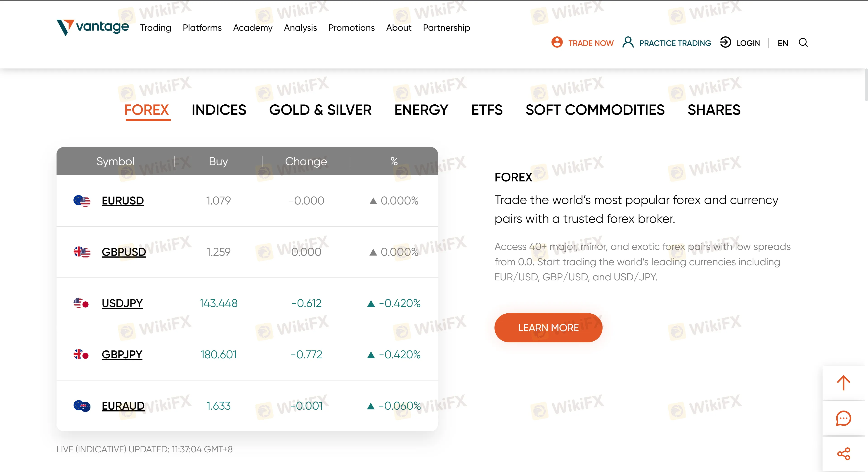The height and width of the screenshot is (472, 868).
Task: Open the GBPJPY symbol link
Action: 122,355
